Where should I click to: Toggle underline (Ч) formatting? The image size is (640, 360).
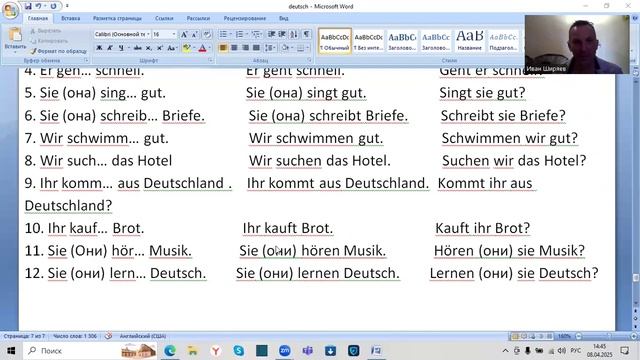click(121, 48)
